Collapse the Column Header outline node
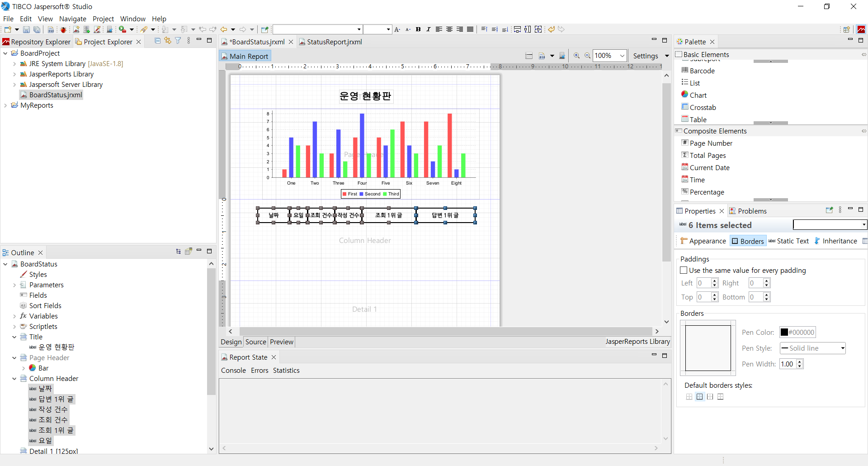868x466 pixels. (14, 379)
